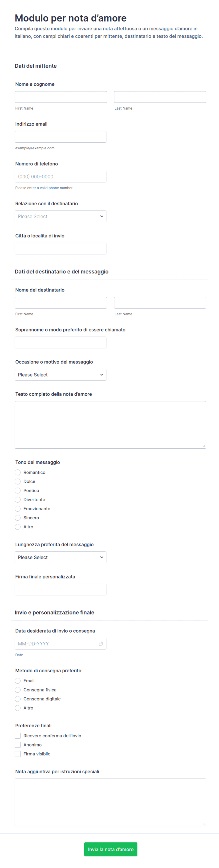Choose the Poetico tone option
This screenshot has width=219, height=868.
coord(18,491)
